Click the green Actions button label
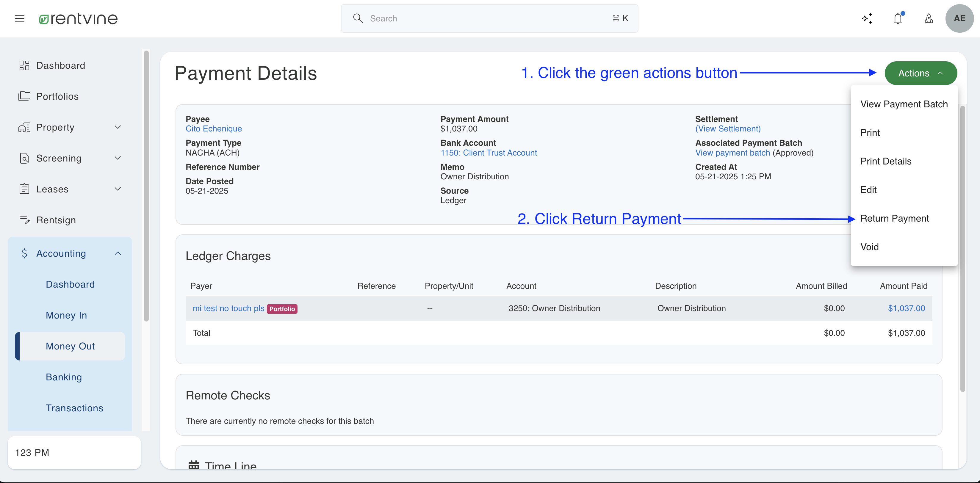The height and width of the screenshot is (483, 980). [x=913, y=73]
